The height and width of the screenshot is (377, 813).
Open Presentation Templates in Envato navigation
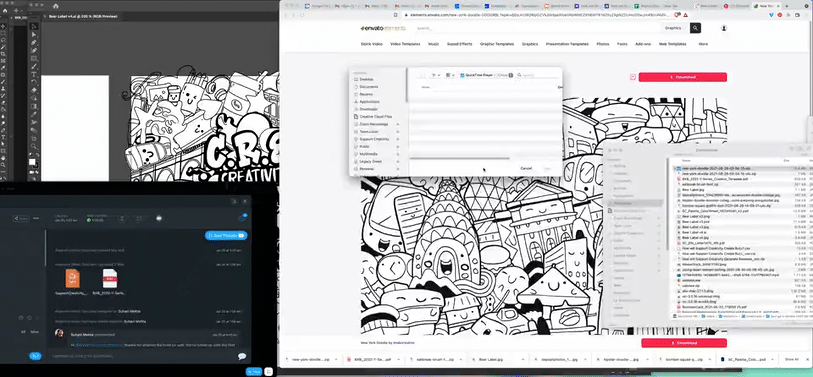567,44
